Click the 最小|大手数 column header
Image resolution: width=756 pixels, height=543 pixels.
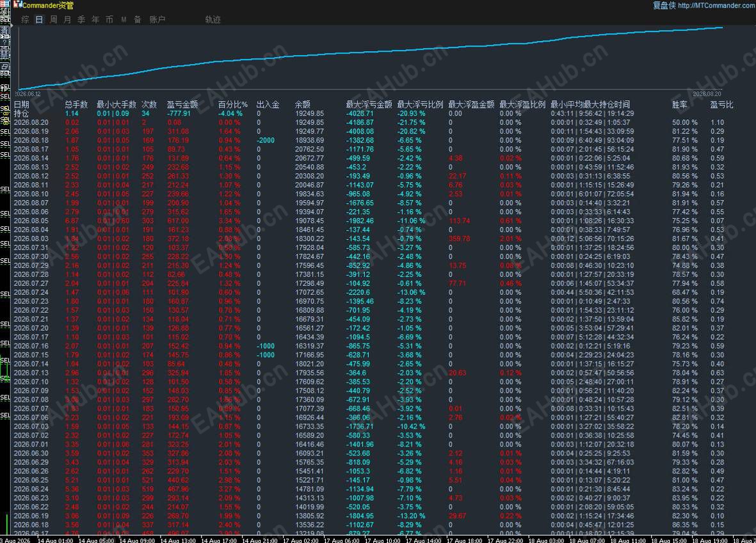click(117, 104)
